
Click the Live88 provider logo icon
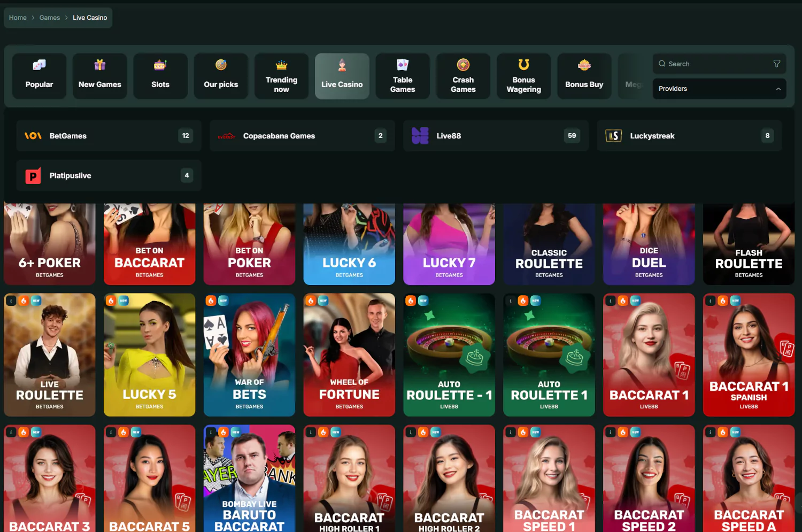pos(420,136)
